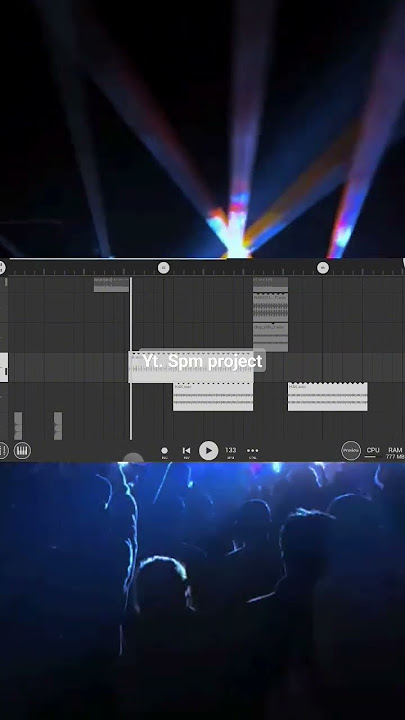Click the 'Yt. Spm project' caption text
Image resolution: width=405 pixels, height=720 pixels.
(x=202, y=361)
